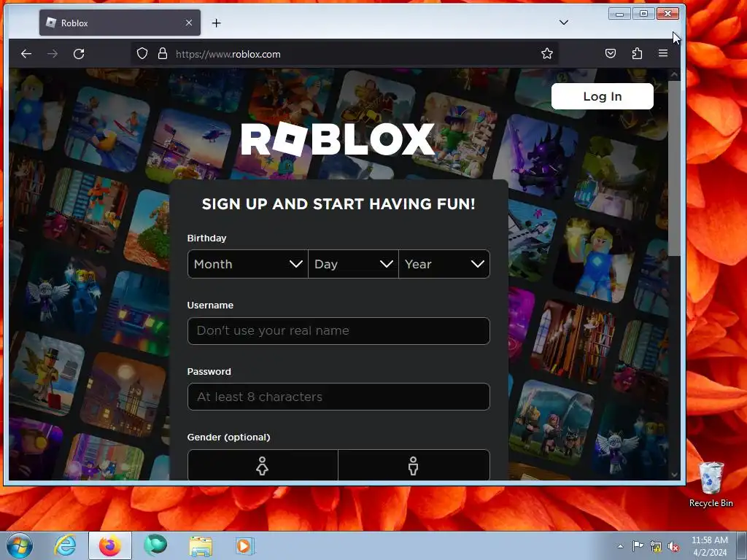
Task: Click the network tray icon
Action: (x=656, y=546)
